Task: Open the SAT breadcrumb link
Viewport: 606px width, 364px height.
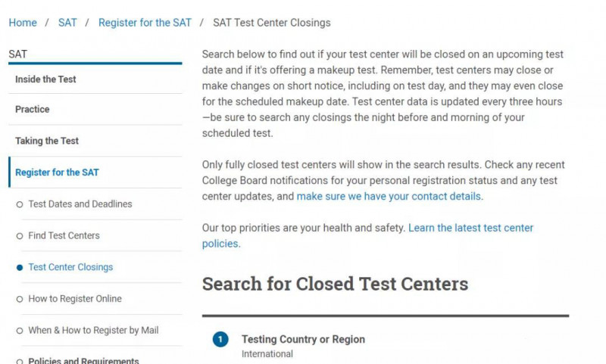Action: (x=67, y=23)
